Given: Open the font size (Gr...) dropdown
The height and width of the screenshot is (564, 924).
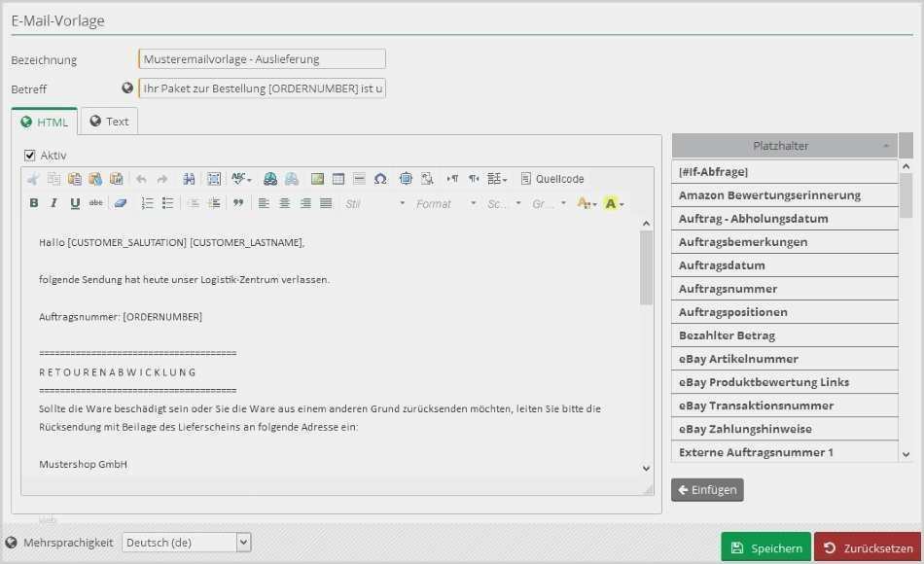Looking at the screenshot, I should pos(550,204).
